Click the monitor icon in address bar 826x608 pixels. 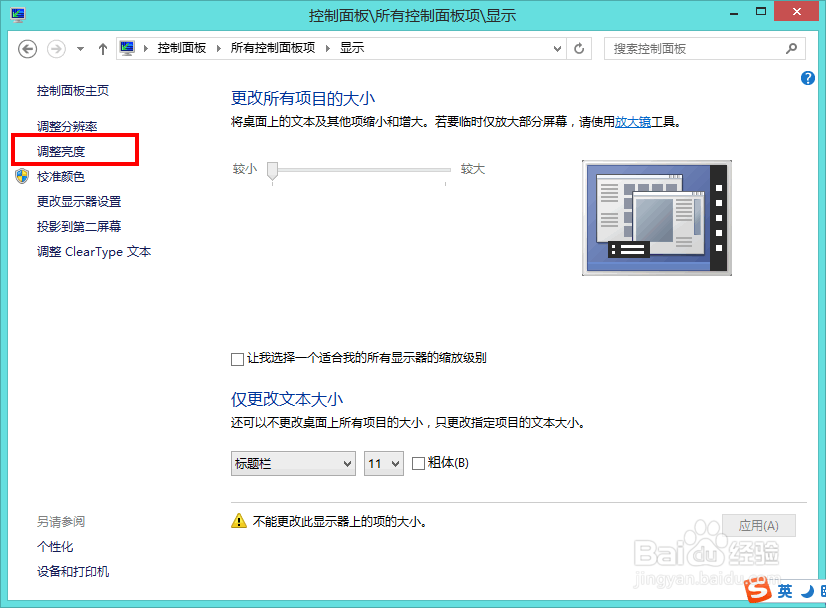tap(127, 48)
